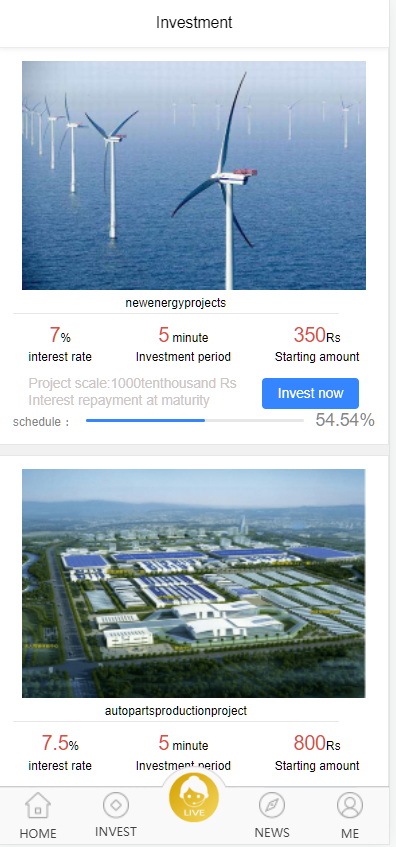The width and height of the screenshot is (396, 847).
Task: Click the 7.5% interest rate value
Action: [x=60, y=743]
